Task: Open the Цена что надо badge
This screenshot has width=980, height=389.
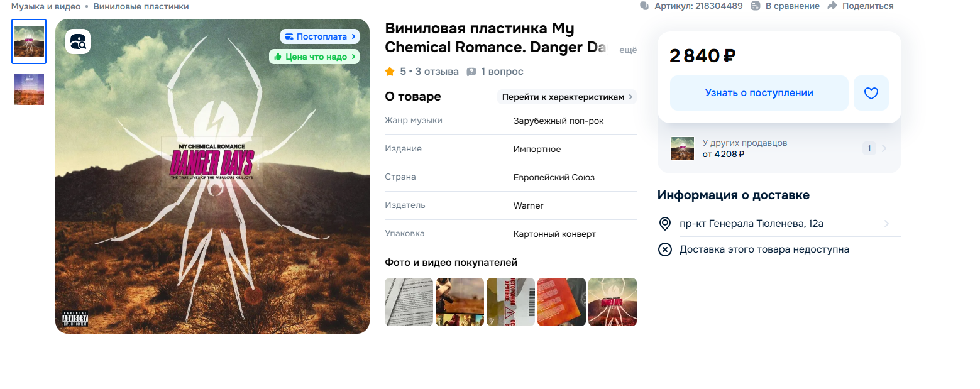Action: 314,57
